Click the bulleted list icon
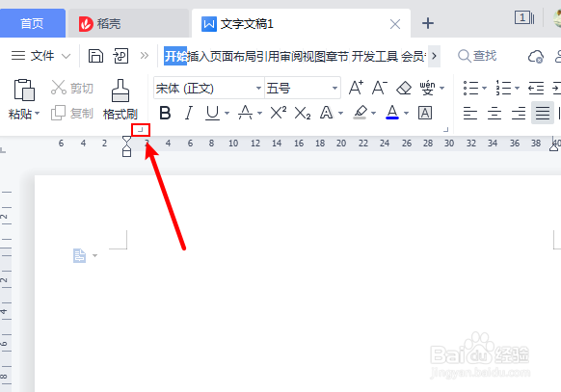This screenshot has width=561, height=392. pos(470,88)
